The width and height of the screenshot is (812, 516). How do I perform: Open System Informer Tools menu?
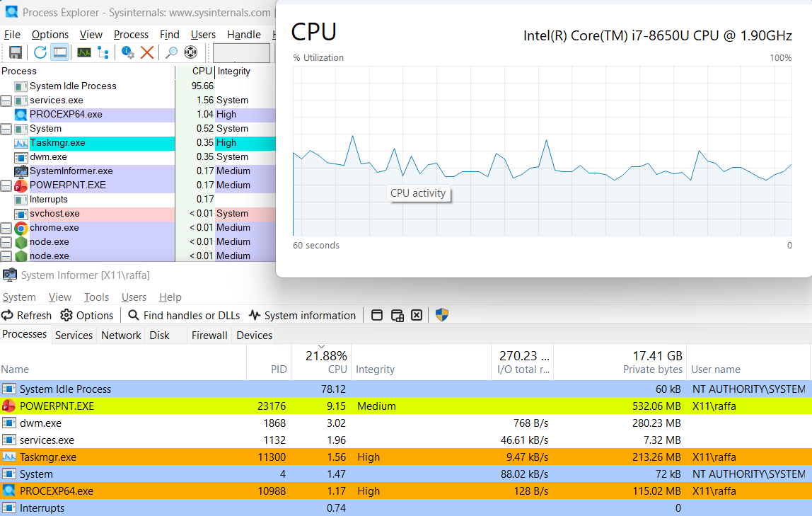96,297
